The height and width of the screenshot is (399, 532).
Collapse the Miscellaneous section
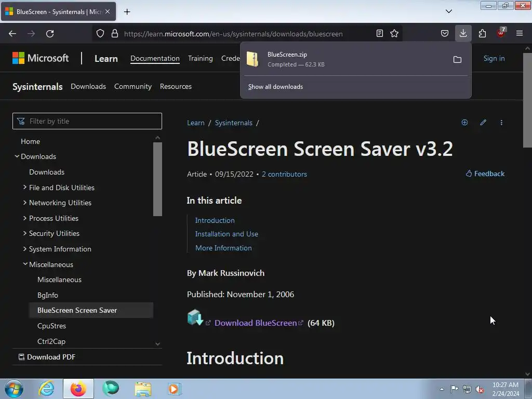(25, 264)
